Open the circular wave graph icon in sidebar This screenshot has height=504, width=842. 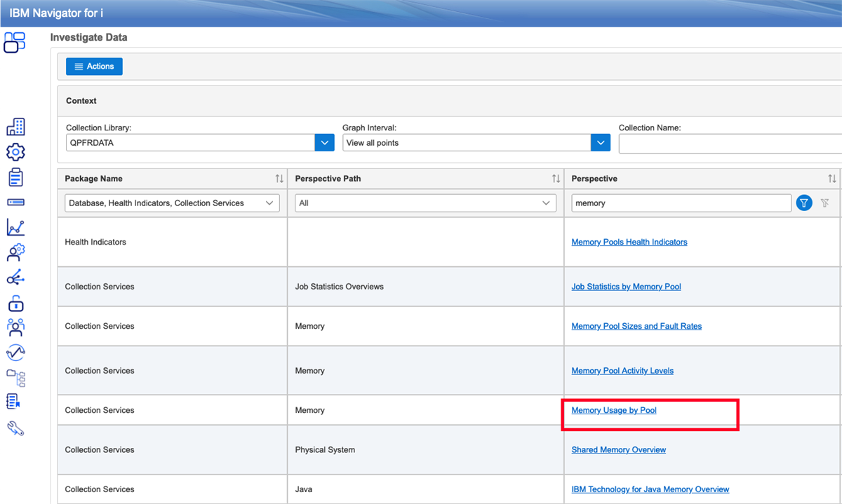click(15, 353)
